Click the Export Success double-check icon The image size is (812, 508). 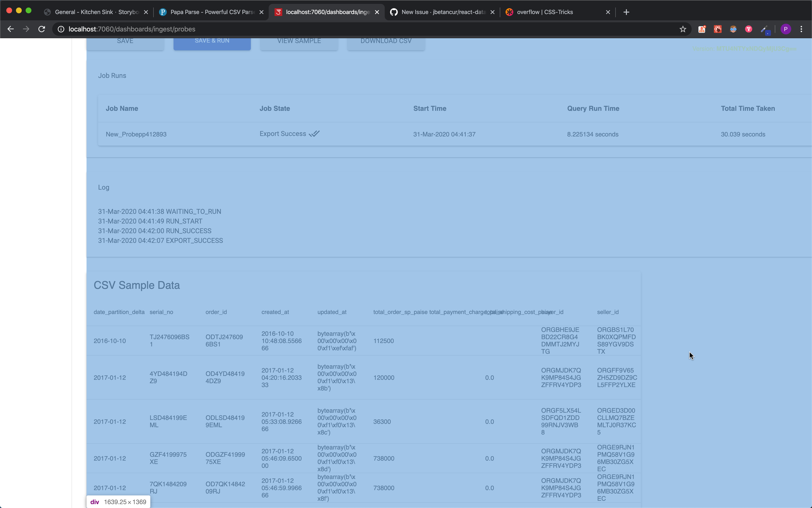[x=314, y=134]
